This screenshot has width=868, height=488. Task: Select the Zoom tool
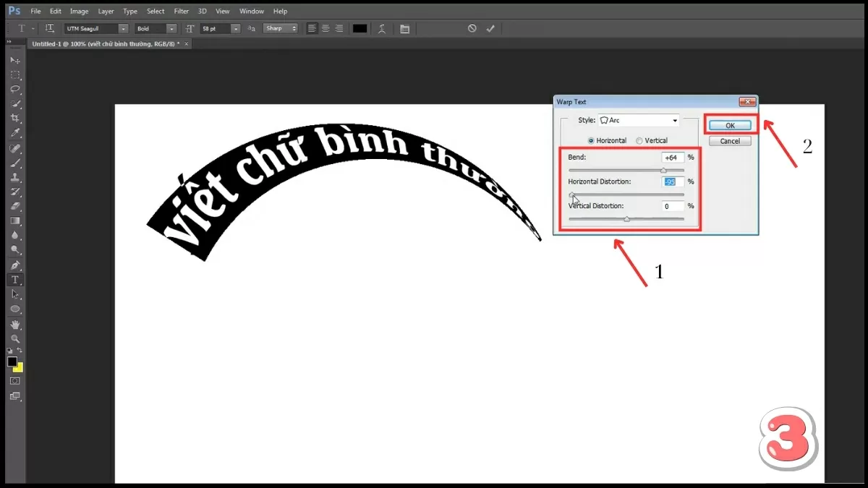click(14, 339)
